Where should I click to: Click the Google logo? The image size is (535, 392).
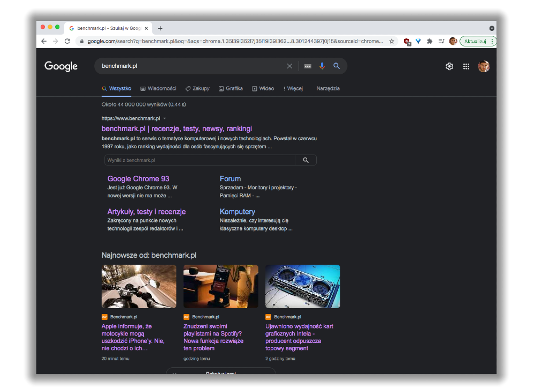pos(61,66)
